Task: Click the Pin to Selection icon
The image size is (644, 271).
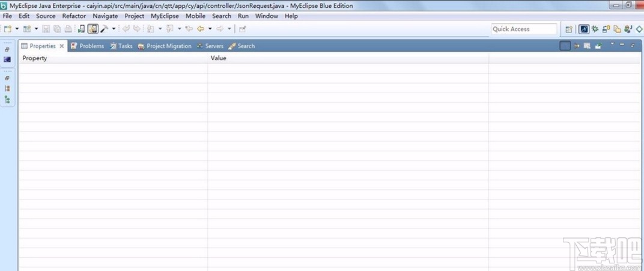Action: click(598, 46)
